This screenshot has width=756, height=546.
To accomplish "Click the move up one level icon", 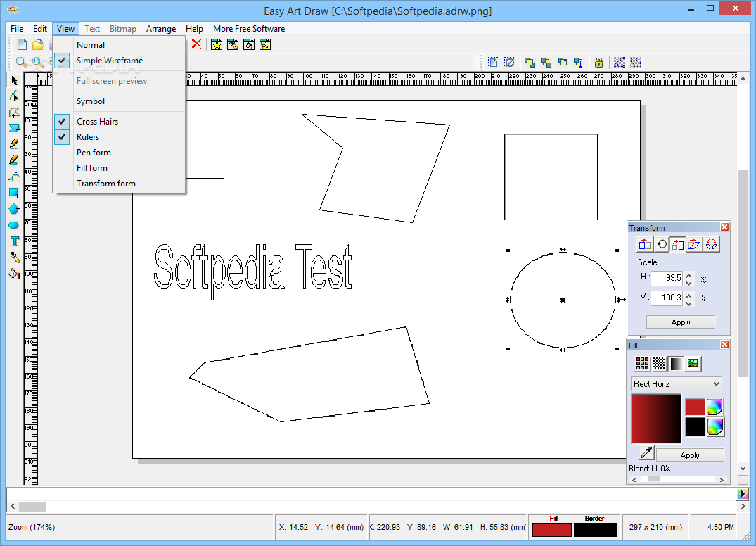I will point(562,62).
